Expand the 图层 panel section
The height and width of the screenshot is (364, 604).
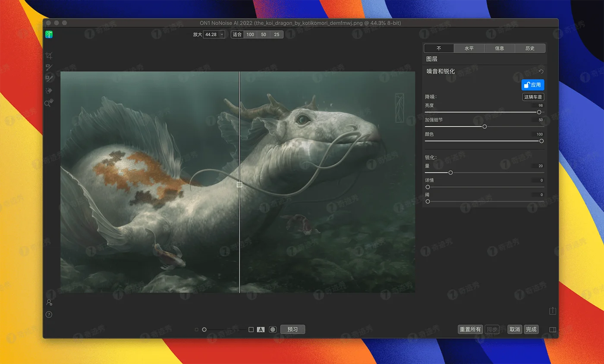[x=432, y=59]
